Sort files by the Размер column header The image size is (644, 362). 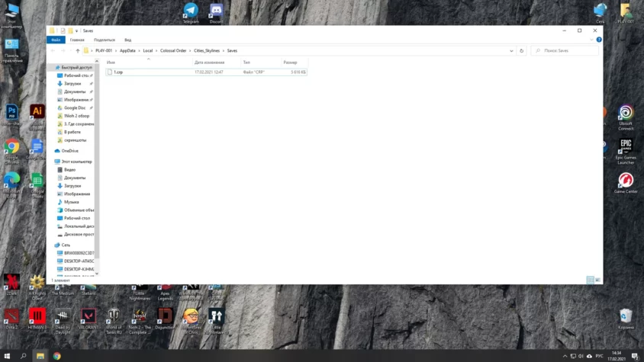(x=290, y=62)
